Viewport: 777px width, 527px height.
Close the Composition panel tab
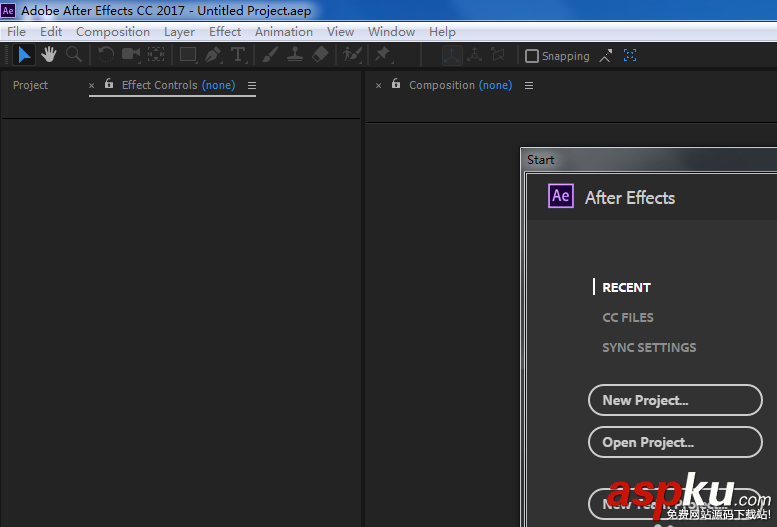tap(379, 86)
